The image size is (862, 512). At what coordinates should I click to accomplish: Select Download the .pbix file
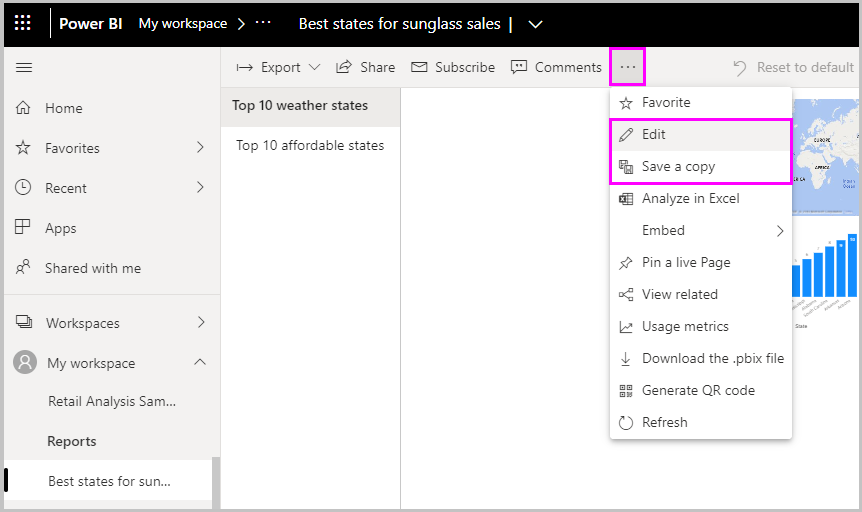(x=700, y=359)
